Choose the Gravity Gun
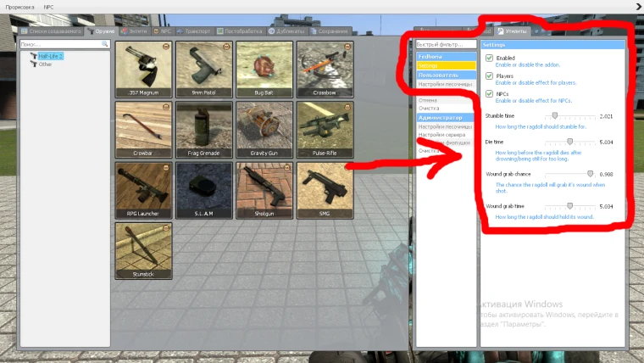 coord(264,130)
